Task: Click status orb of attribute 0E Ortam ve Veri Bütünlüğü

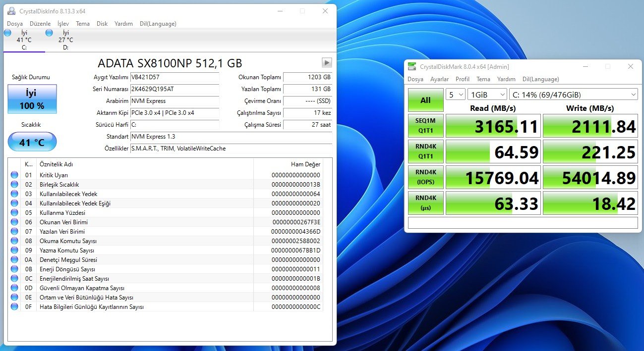Action: pyautogui.click(x=14, y=297)
